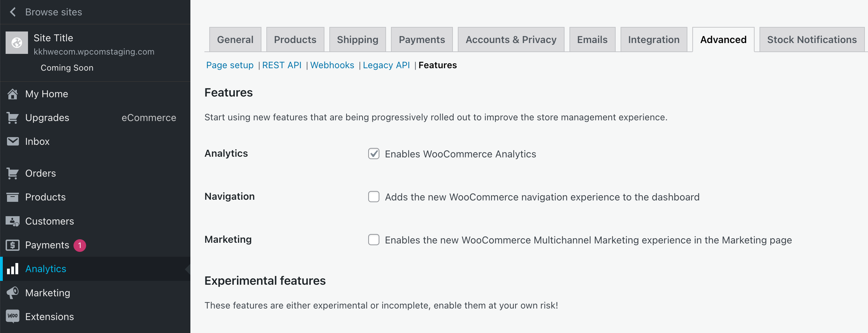Viewport: 868px width, 333px height.
Task: Click the back arrow near Browse sites
Action: [13, 12]
